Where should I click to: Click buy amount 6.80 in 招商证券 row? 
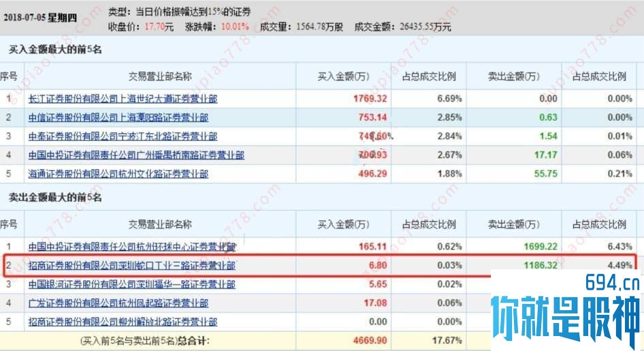pos(378,265)
